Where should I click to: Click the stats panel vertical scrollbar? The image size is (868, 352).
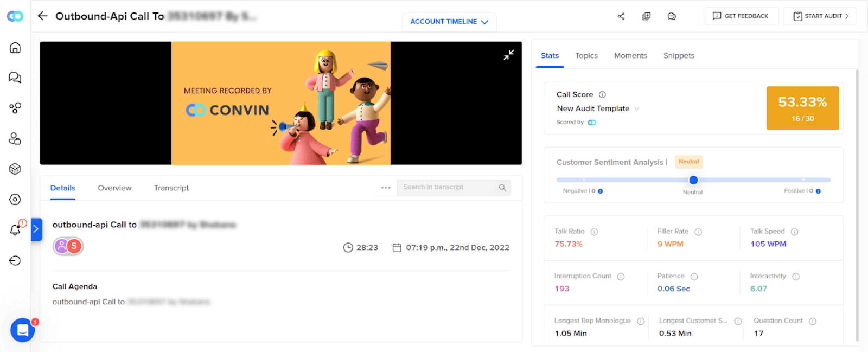(857, 205)
